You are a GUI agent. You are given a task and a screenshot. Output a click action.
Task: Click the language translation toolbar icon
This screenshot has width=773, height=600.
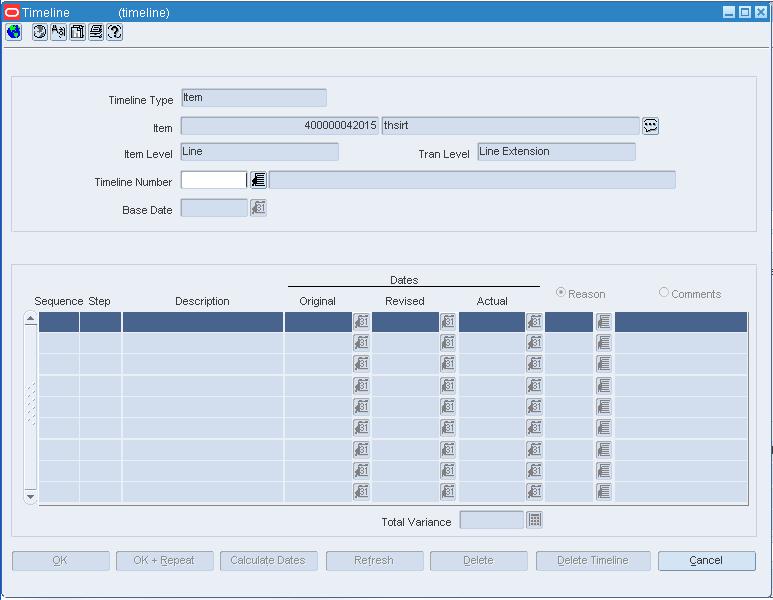pyautogui.click(x=58, y=32)
